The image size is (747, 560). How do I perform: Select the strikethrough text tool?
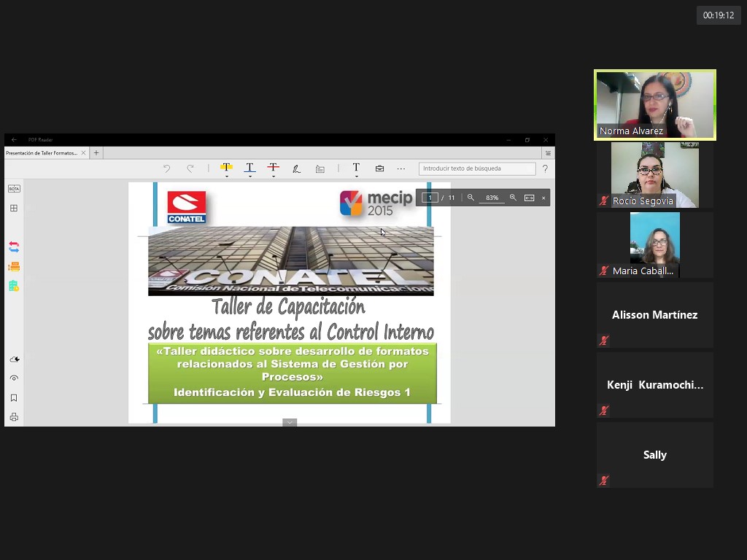273,167
